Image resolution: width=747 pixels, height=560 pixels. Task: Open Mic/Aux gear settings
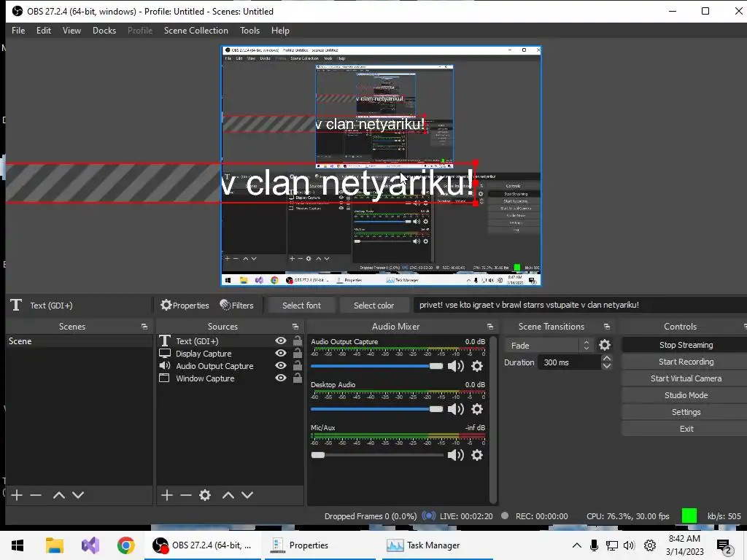coord(477,455)
